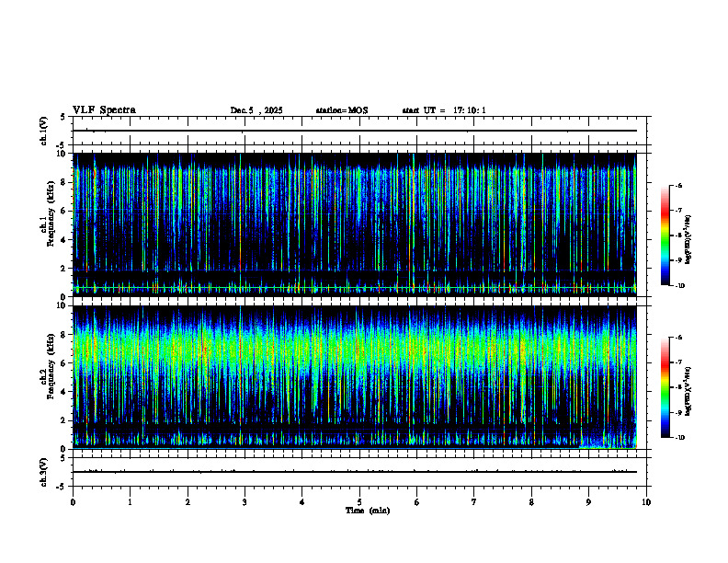The width and height of the screenshot is (728, 563).
Task: Click the "ch.3(V)" waveform axis label
Action: [x=44, y=472]
